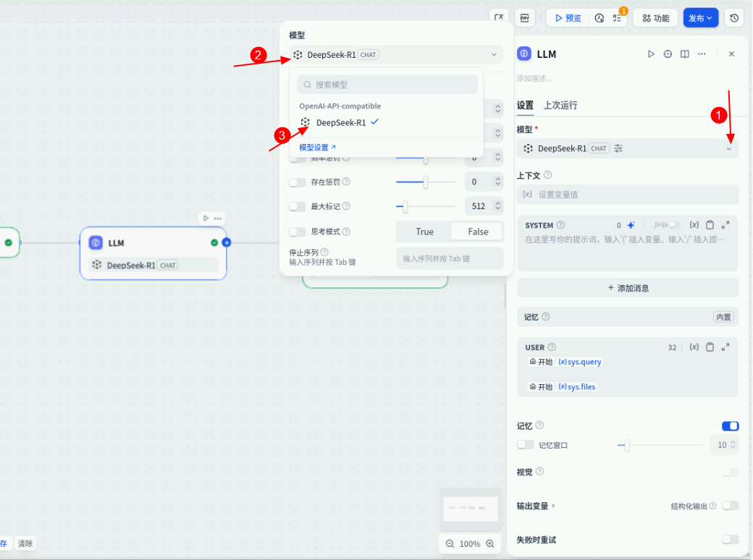Click the 添加消息 button
The image size is (753, 560).
tap(628, 288)
